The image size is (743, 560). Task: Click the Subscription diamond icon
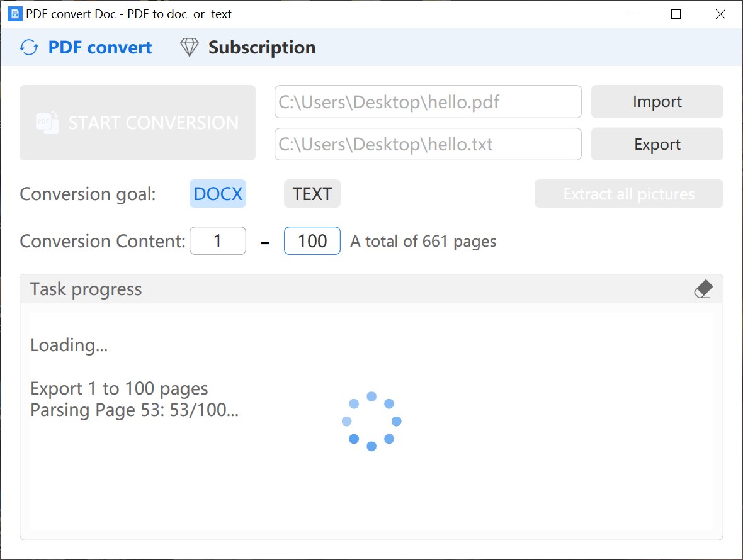pos(189,48)
